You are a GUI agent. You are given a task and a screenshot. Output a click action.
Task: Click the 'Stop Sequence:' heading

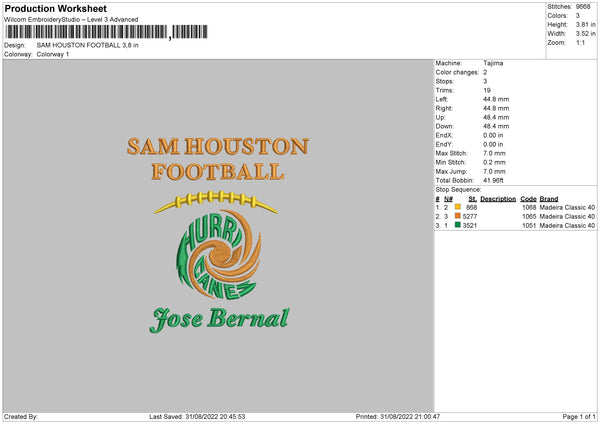[x=458, y=189]
